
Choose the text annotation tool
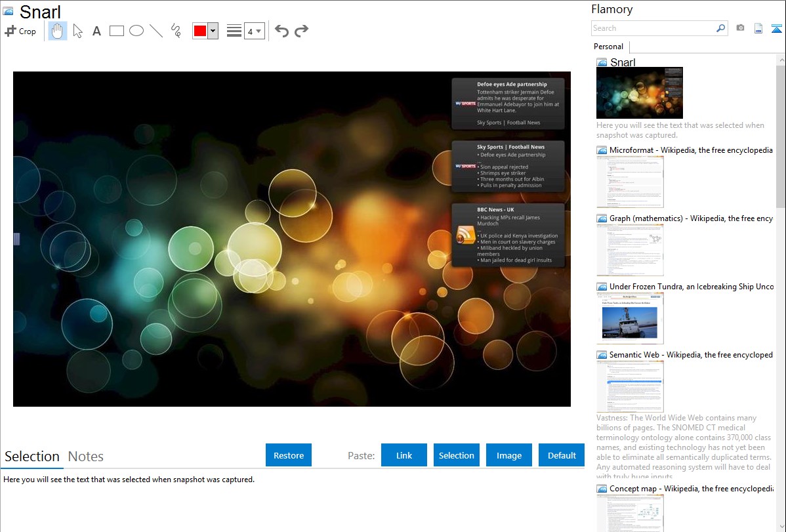coord(96,31)
